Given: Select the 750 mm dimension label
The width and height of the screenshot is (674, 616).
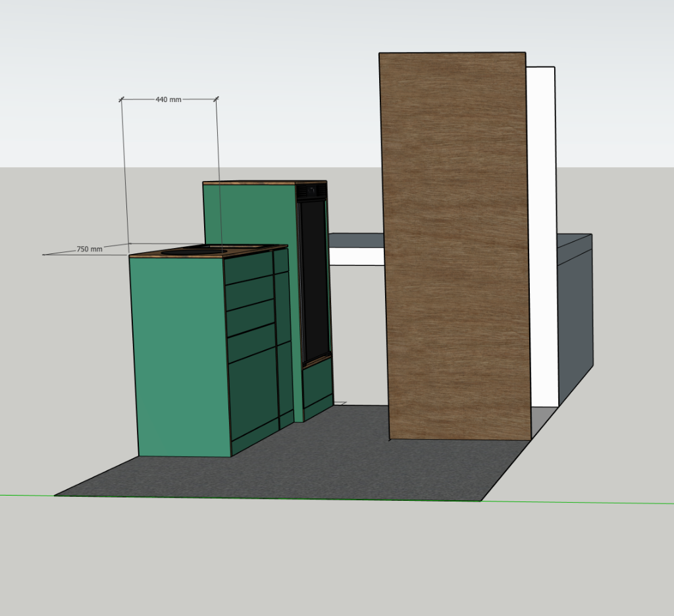Looking at the screenshot, I should coord(90,249).
